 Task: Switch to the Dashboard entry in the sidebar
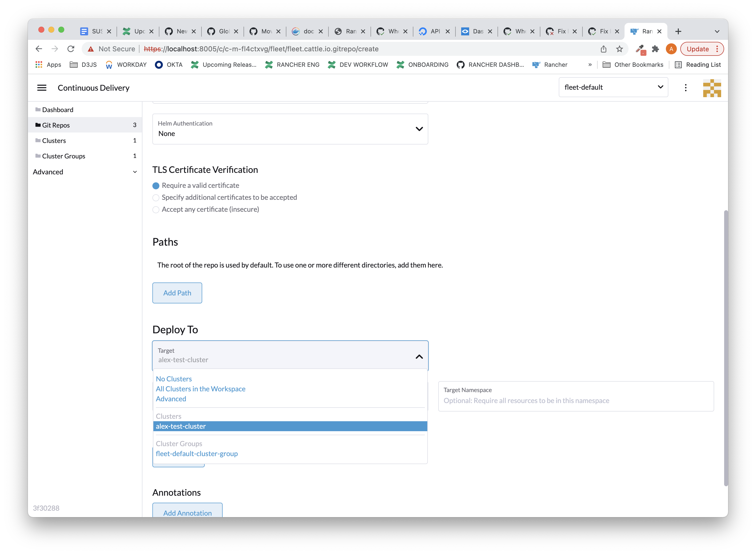[58, 110]
